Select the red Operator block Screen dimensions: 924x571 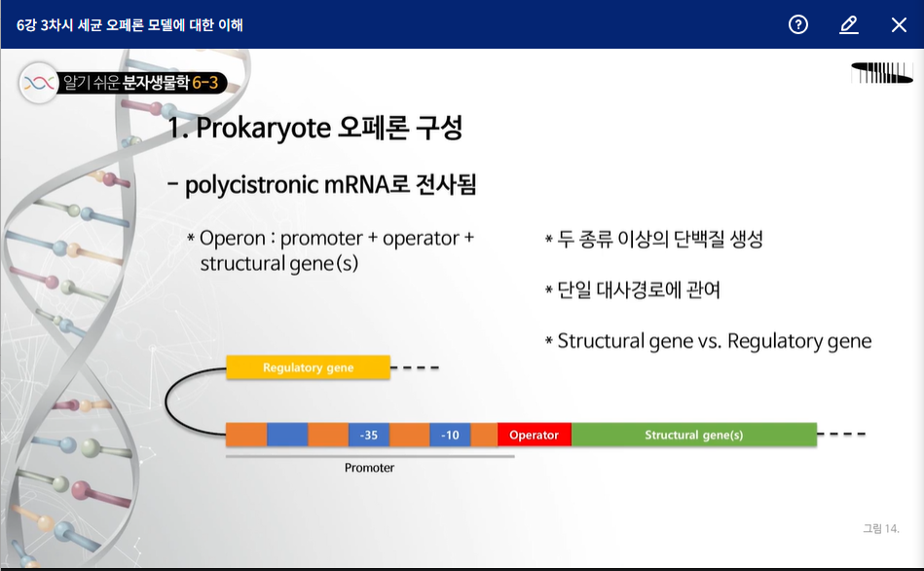(x=534, y=435)
